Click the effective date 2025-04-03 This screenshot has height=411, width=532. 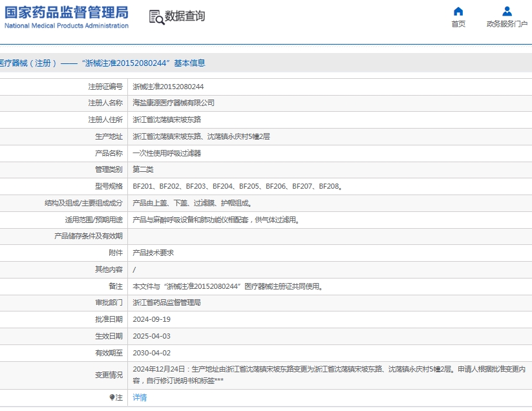(x=151, y=337)
